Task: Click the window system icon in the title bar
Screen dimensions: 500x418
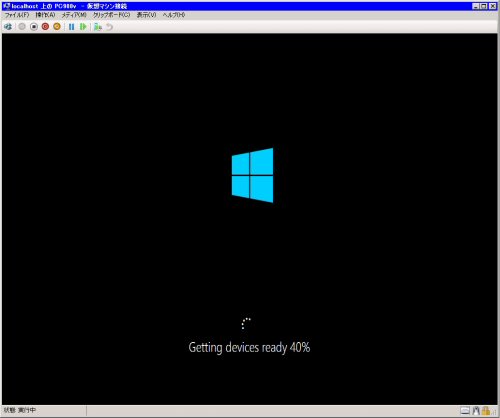Action: pyautogui.click(x=7, y=6)
